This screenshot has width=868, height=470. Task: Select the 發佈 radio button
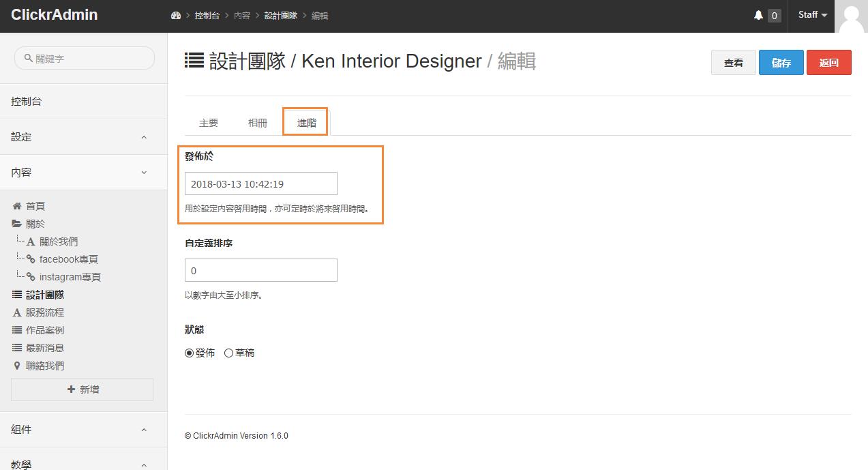[x=190, y=353]
